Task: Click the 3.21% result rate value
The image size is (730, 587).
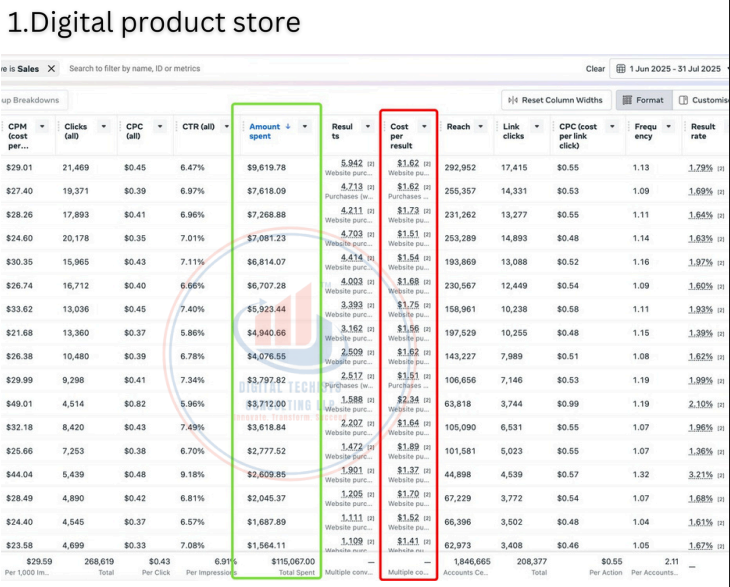Action: point(700,474)
